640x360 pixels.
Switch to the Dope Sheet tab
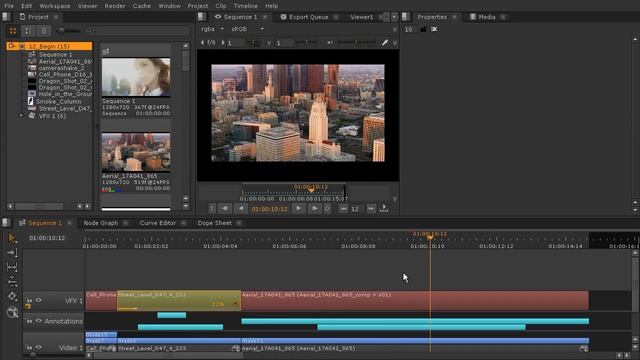(214, 223)
